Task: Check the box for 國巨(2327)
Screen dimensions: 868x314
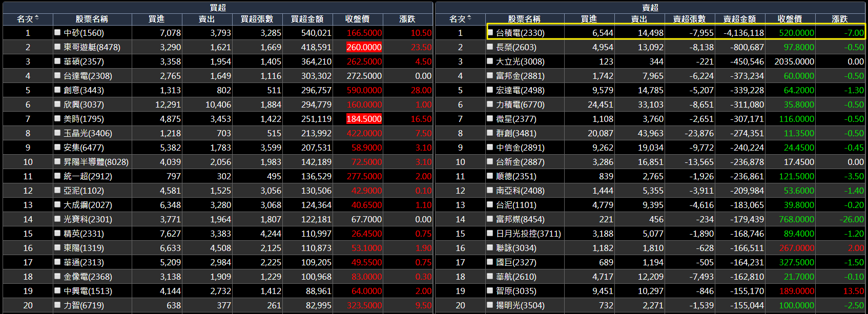Action: coord(490,262)
